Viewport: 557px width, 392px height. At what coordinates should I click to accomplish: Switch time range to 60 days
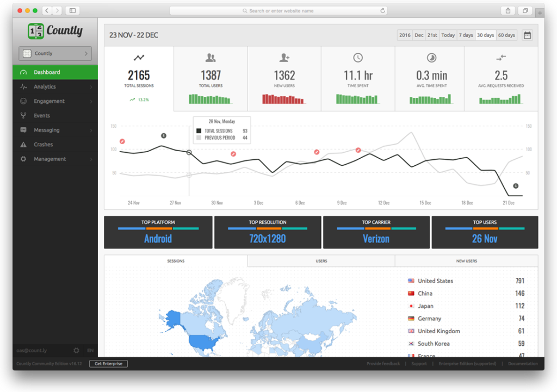tap(506, 35)
